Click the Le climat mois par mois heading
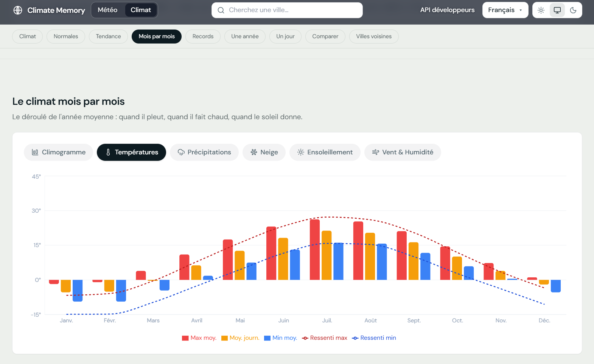Viewport: 594px width, 364px height. (x=68, y=101)
